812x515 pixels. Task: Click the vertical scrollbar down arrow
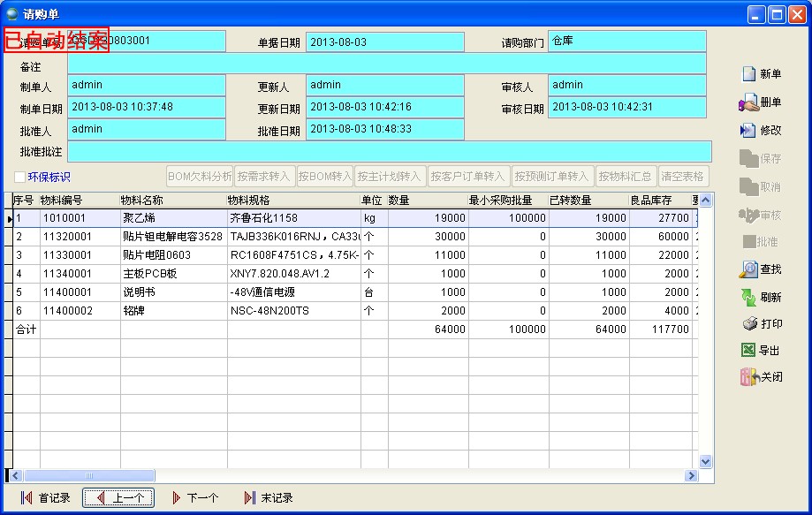pos(706,461)
